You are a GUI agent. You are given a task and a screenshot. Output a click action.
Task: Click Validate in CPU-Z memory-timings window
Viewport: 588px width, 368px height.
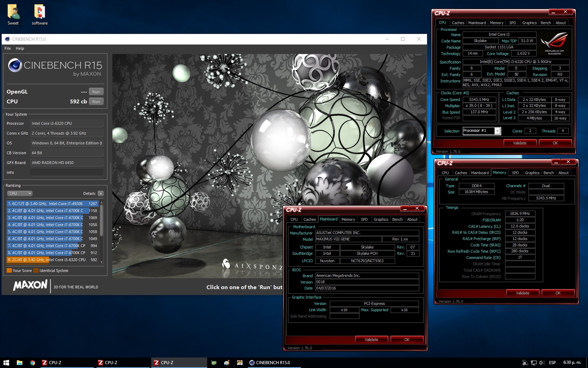click(523, 293)
